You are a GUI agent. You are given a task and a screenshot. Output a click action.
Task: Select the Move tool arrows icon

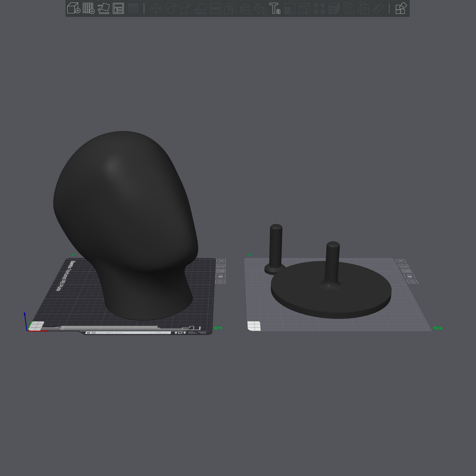click(156, 8)
